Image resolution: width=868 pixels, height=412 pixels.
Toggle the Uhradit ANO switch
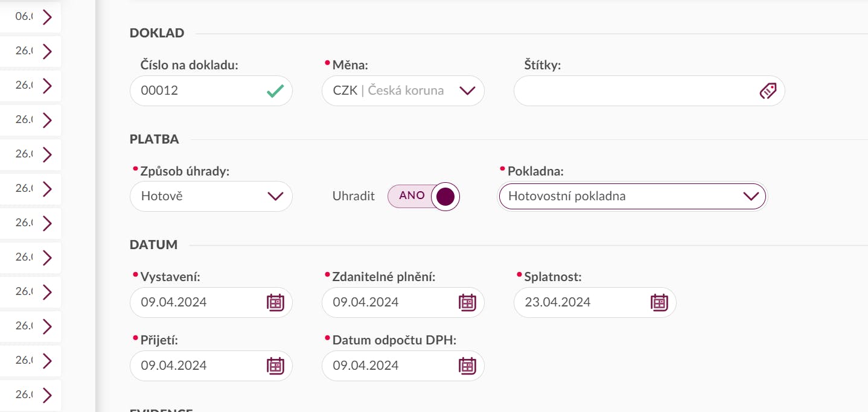coord(424,196)
